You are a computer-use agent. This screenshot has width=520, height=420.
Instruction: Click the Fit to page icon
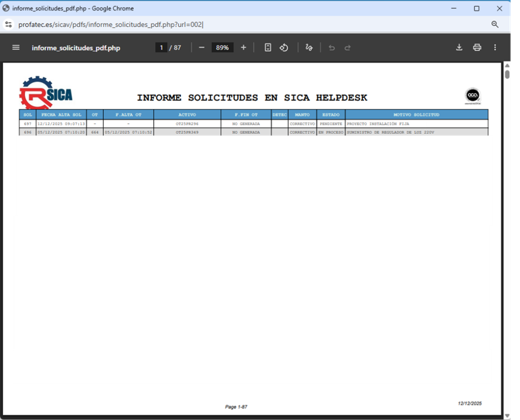(268, 48)
